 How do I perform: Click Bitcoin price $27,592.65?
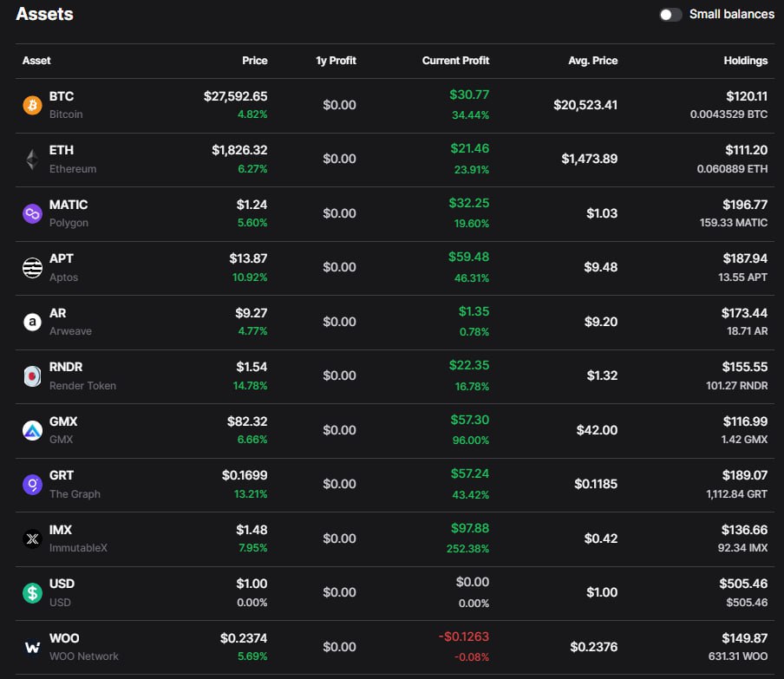tap(236, 96)
